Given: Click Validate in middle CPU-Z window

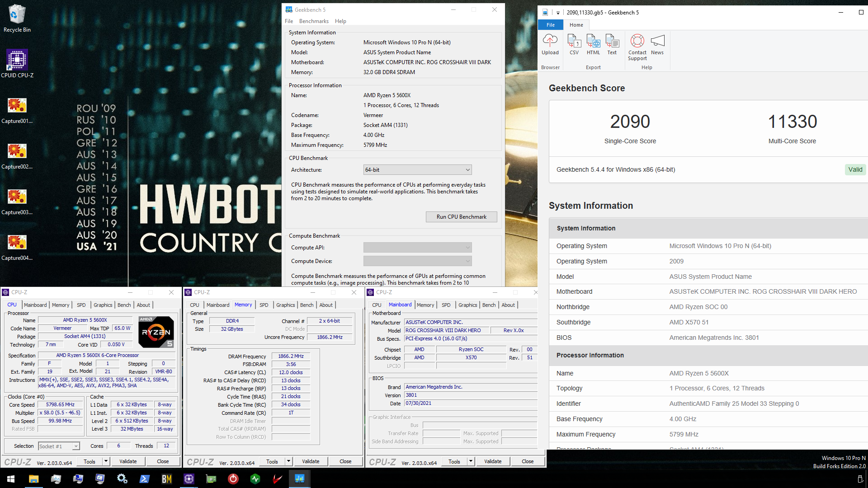Looking at the screenshot, I should pyautogui.click(x=311, y=462).
